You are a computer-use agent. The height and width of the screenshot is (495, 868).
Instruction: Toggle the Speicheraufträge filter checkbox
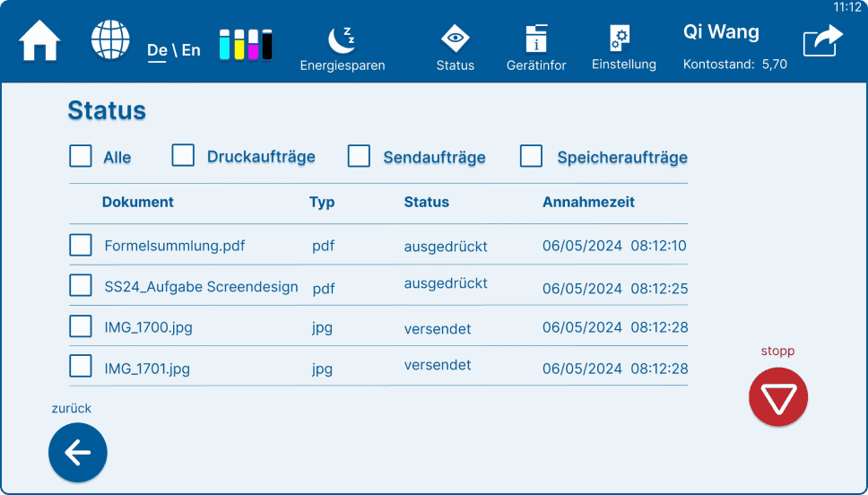[531, 156]
